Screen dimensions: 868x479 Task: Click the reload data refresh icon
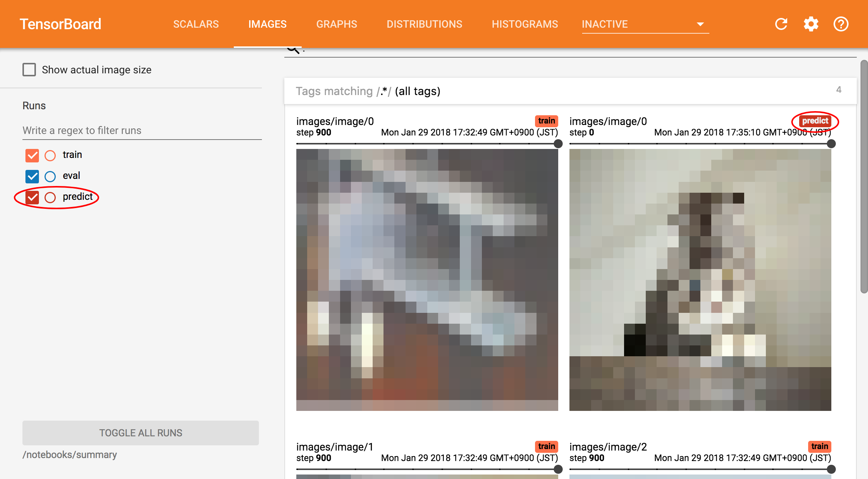tap(781, 24)
